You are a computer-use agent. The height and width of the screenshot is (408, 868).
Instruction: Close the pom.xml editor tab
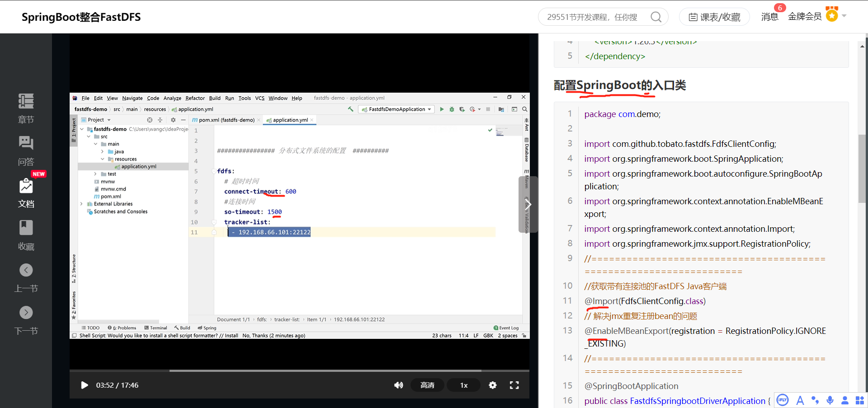click(259, 120)
